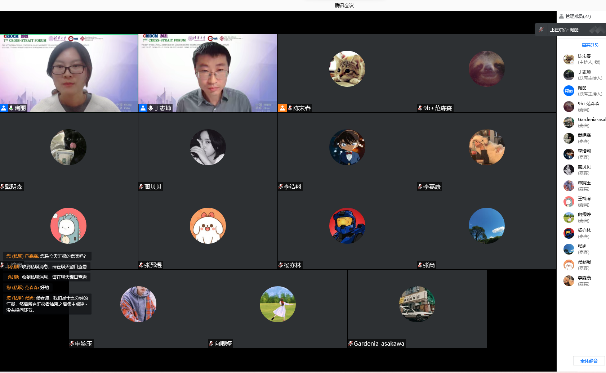Image resolution: width=606 pixels, height=373 pixels.
Task: Select the last participant in the list
Action: pos(582,281)
